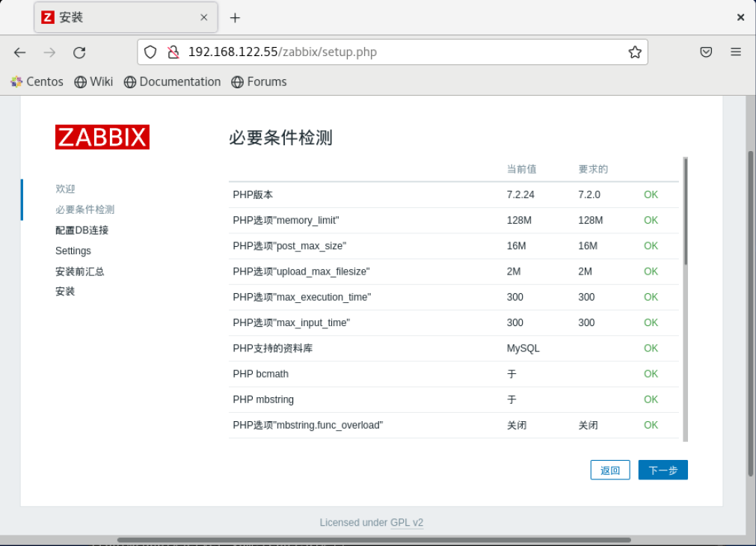This screenshot has width=756, height=546.
Task: Click the page vertical scrollbar
Action: pos(751,313)
